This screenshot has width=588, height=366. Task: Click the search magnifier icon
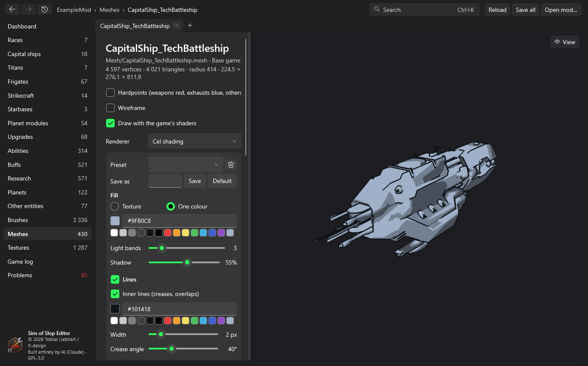(x=377, y=10)
